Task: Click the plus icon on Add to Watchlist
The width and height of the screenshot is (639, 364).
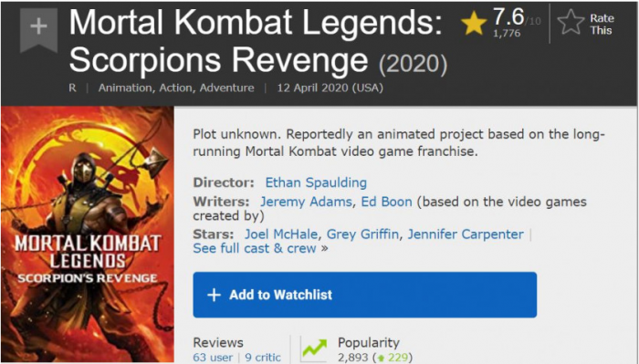Action: [x=214, y=295]
